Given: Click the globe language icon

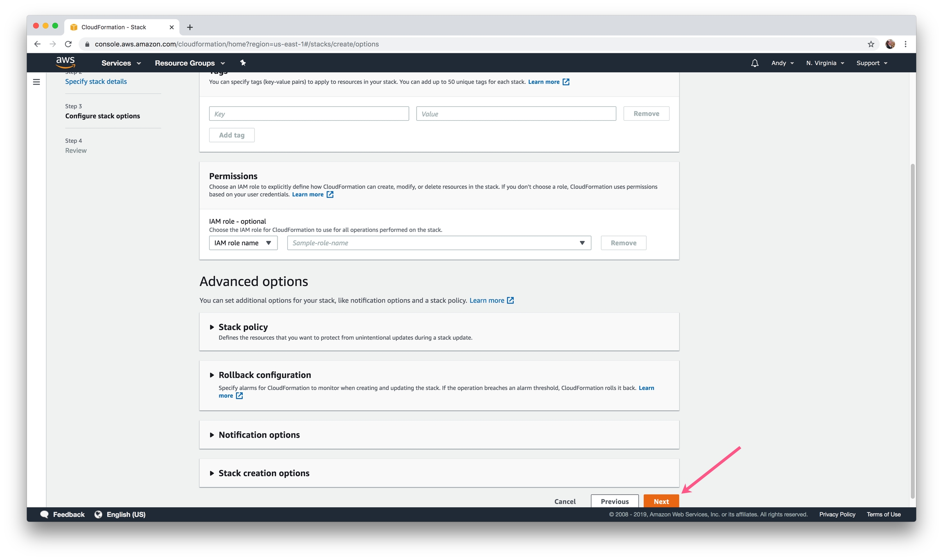Looking at the screenshot, I should pos(98,514).
